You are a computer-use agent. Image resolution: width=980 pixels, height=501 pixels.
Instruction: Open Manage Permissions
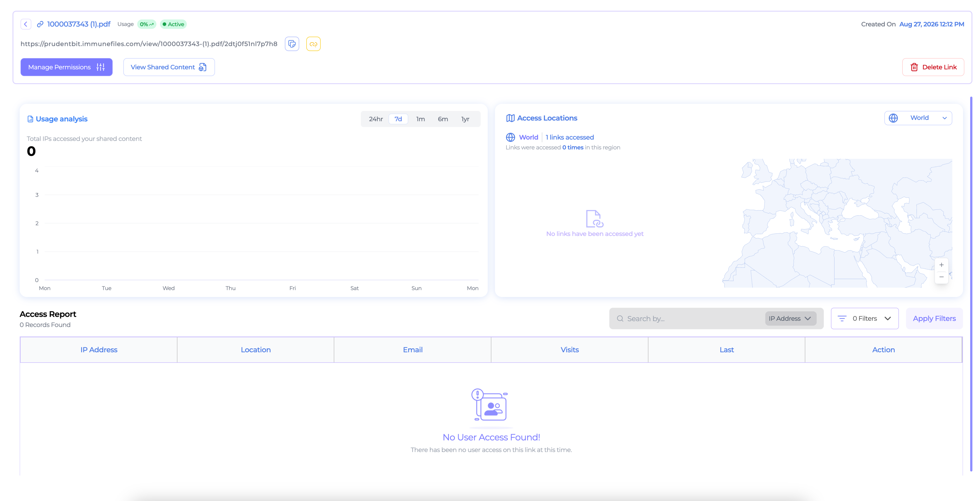tap(67, 67)
